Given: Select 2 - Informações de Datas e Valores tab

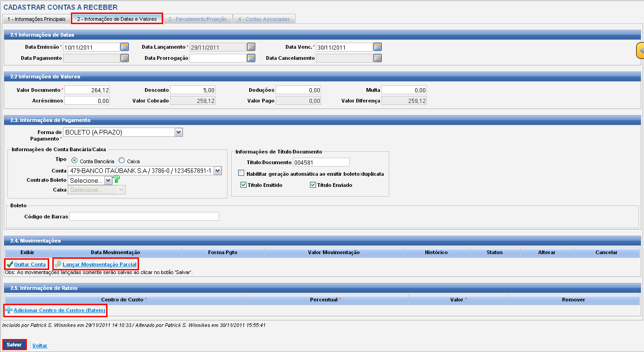Looking at the screenshot, I should click(x=117, y=19).
